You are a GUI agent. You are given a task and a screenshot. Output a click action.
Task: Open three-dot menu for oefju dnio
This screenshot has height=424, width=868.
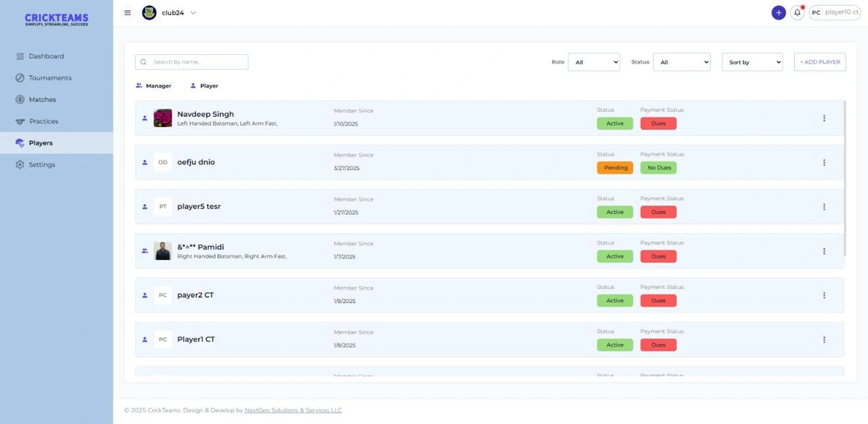coord(824,163)
